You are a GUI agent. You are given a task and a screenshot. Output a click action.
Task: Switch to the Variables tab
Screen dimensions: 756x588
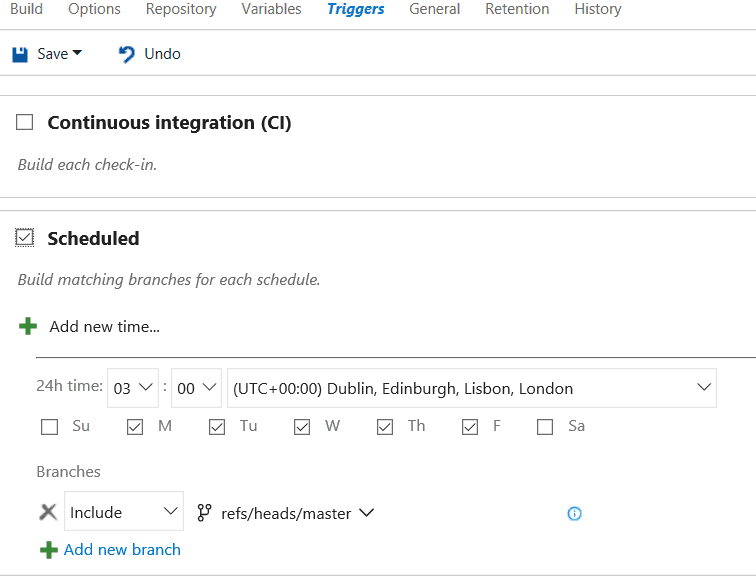point(271,9)
